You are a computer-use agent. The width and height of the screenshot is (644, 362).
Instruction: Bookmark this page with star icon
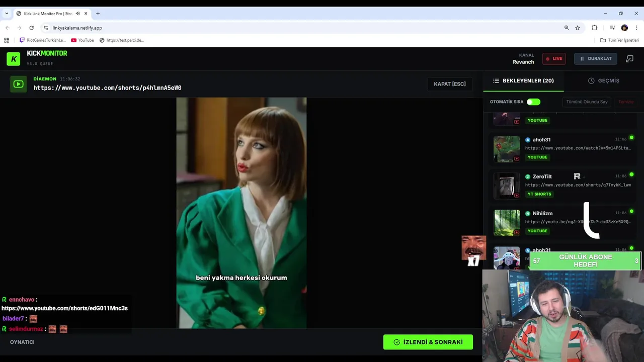click(x=578, y=28)
